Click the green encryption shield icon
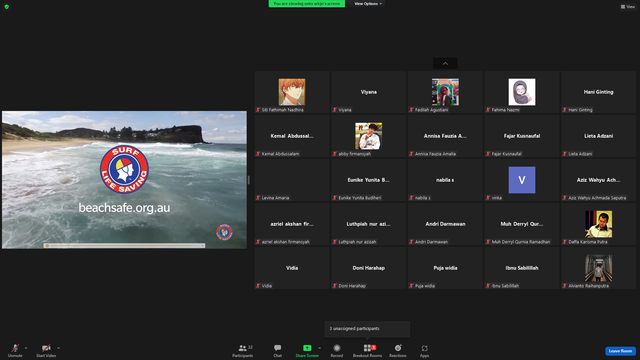 (x=7, y=7)
